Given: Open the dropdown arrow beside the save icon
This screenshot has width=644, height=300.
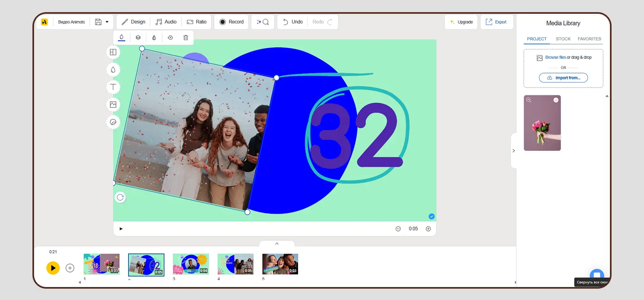Looking at the screenshot, I should click(x=107, y=22).
